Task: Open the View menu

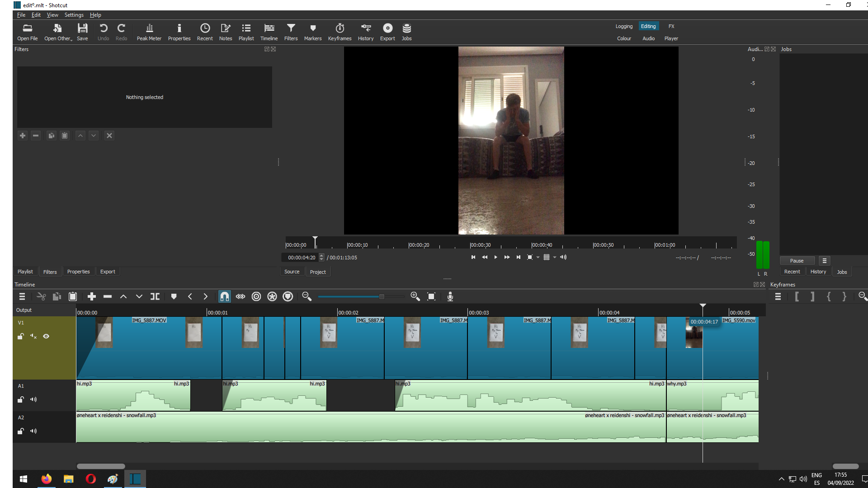Action: coord(52,15)
